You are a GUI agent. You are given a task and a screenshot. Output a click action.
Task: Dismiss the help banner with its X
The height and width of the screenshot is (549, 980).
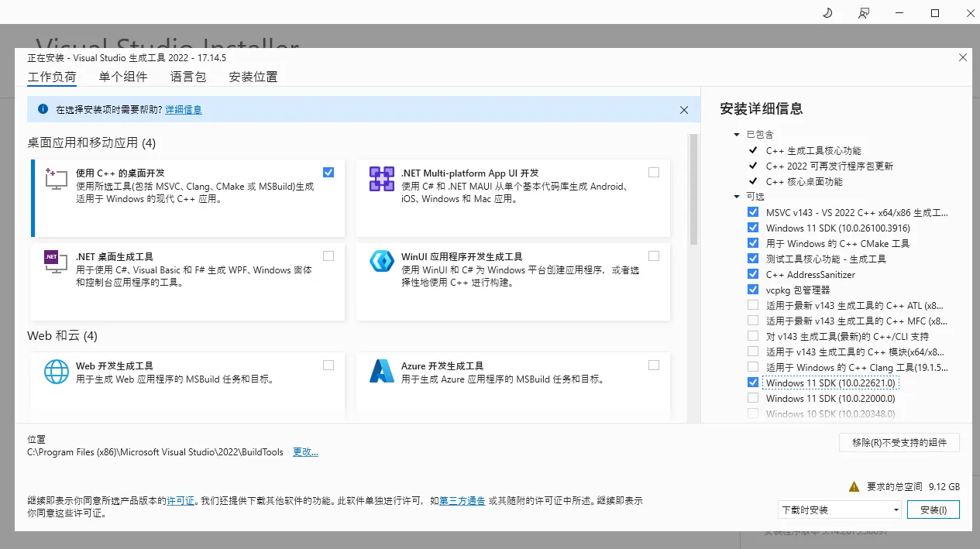[684, 110]
